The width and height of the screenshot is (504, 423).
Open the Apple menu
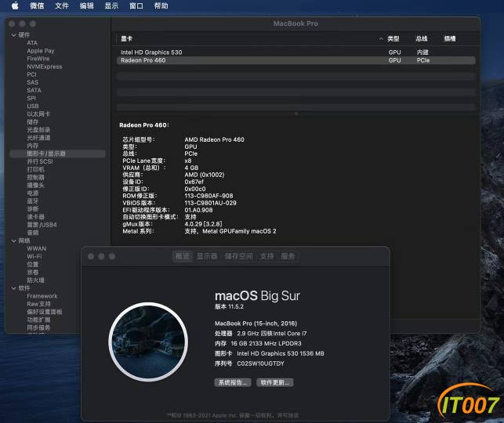15,5
